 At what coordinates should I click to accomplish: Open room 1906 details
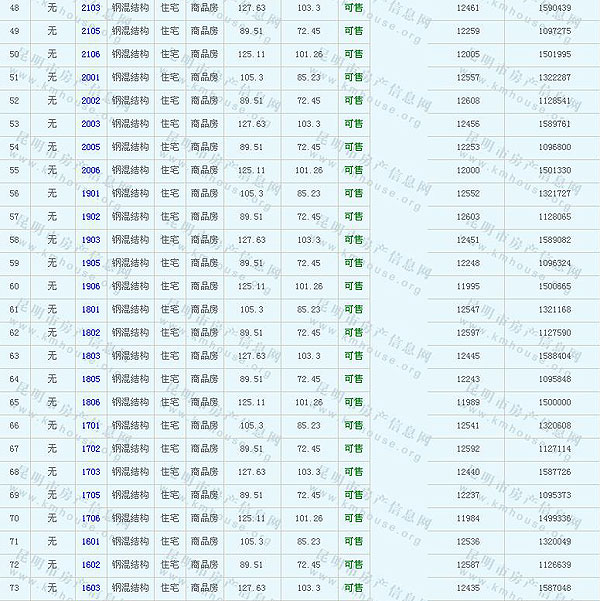coord(90,286)
